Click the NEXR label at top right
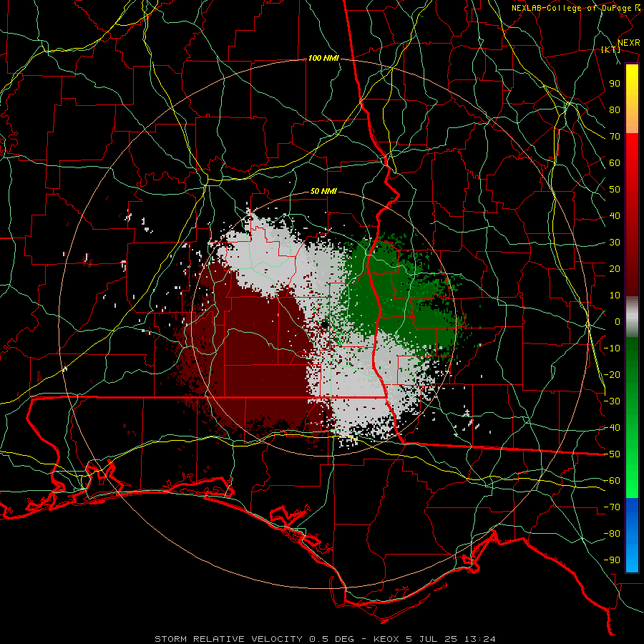 click(x=629, y=43)
